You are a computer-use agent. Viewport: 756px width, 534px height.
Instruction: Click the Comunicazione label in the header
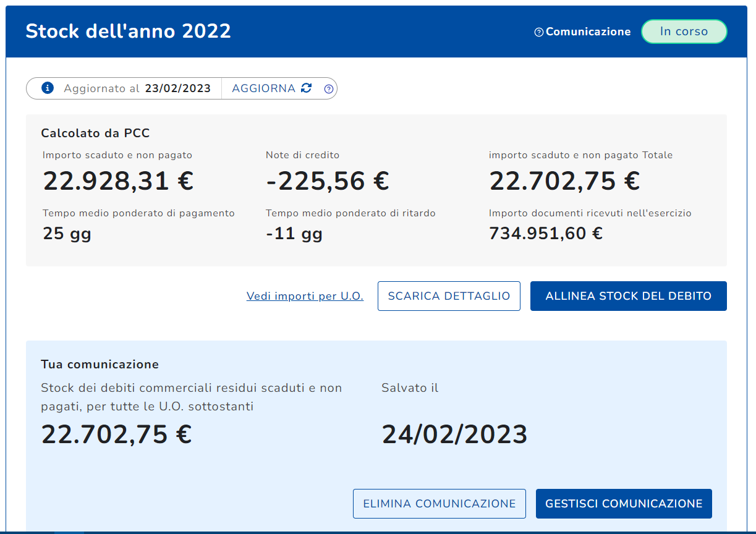click(x=588, y=32)
